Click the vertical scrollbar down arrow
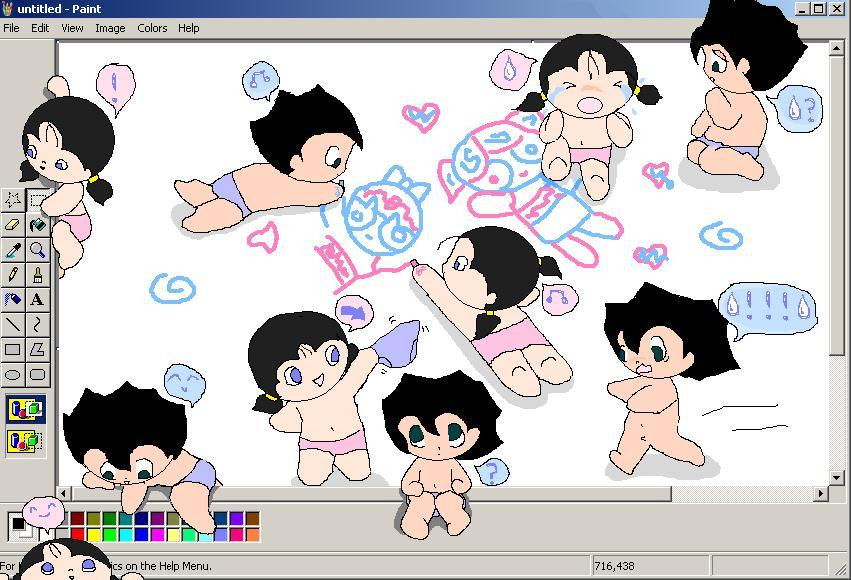 click(836, 477)
